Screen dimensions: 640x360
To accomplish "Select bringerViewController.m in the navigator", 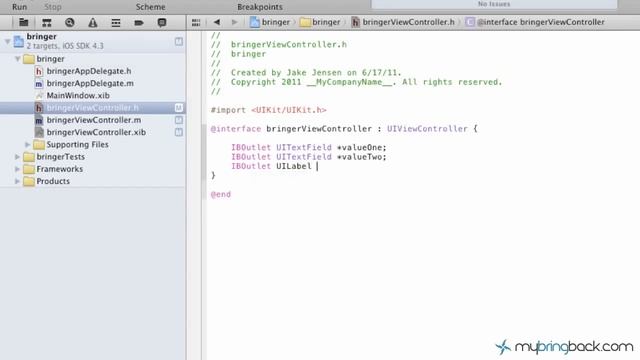I will [x=93, y=120].
